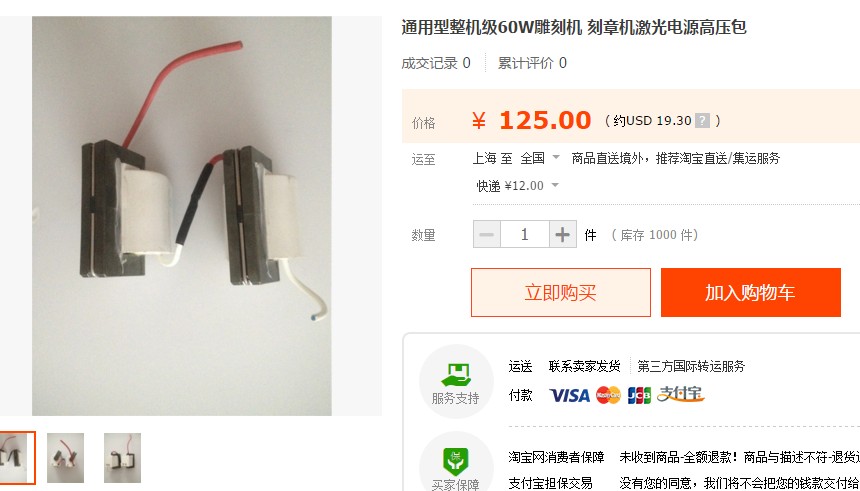Increase quantity with the plus button
The image size is (860, 491).
562,235
